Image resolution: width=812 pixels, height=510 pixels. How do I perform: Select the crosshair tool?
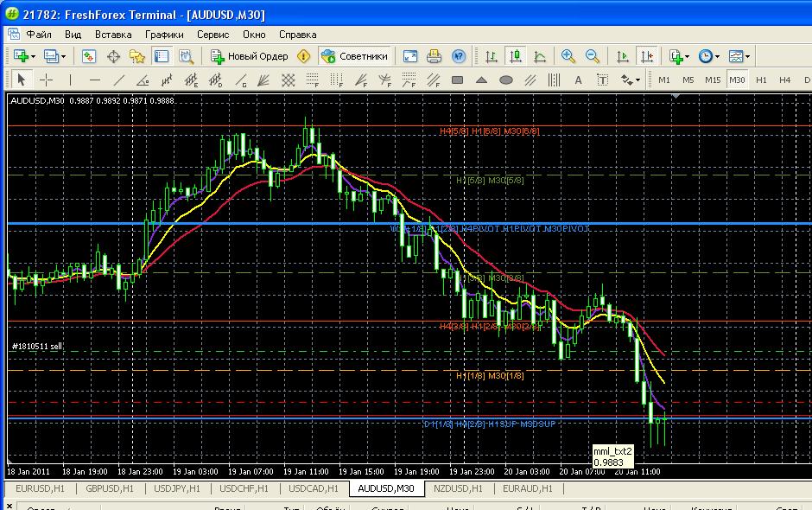(47, 80)
